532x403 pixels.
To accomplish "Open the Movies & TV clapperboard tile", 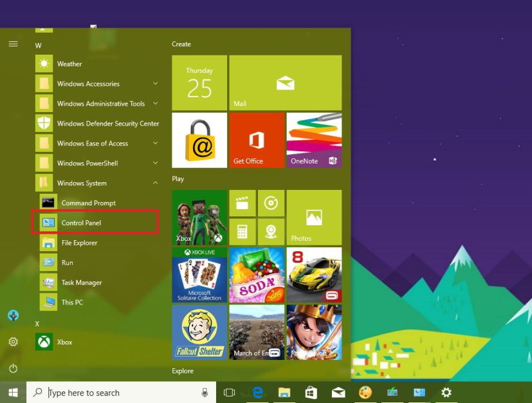I will point(243,203).
